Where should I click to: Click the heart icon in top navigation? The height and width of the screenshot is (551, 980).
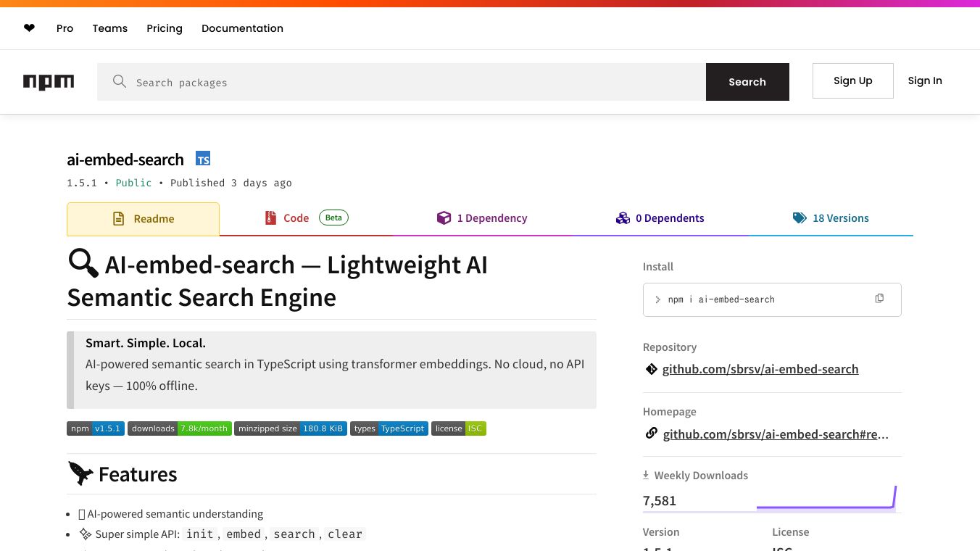29,28
